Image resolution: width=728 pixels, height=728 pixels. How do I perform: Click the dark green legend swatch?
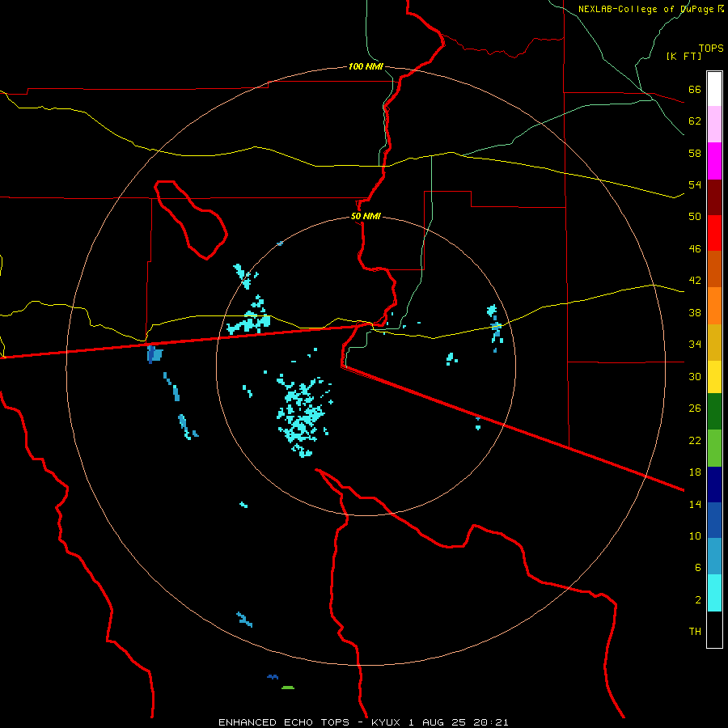714,412
